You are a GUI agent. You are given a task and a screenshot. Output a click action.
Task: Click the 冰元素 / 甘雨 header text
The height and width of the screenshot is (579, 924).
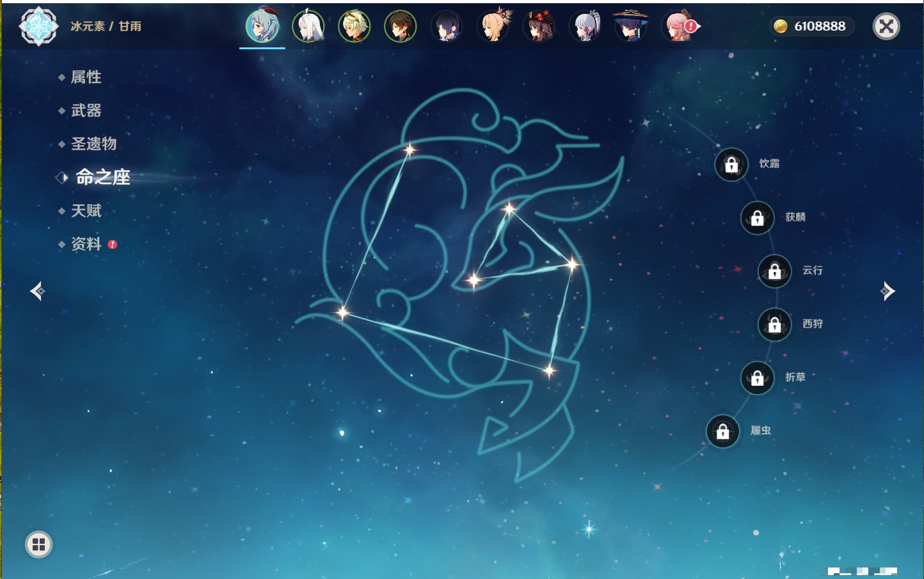(x=106, y=26)
